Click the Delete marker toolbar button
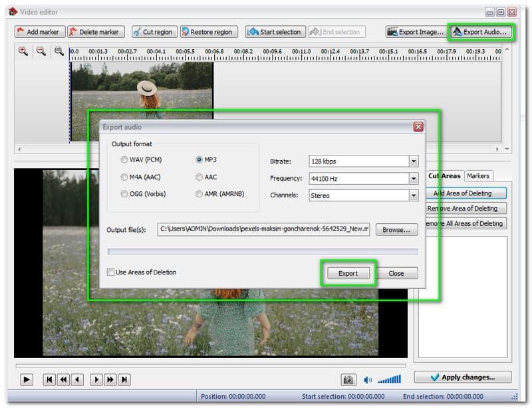Viewport: 532px width, 408px height. pyautogui.click(x=96, y=32)
